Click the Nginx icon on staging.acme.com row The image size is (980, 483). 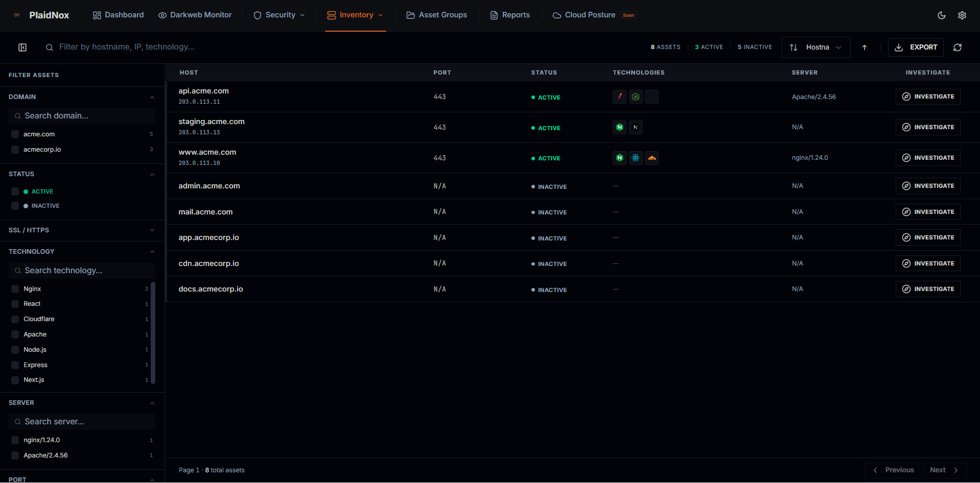[619, 127]
